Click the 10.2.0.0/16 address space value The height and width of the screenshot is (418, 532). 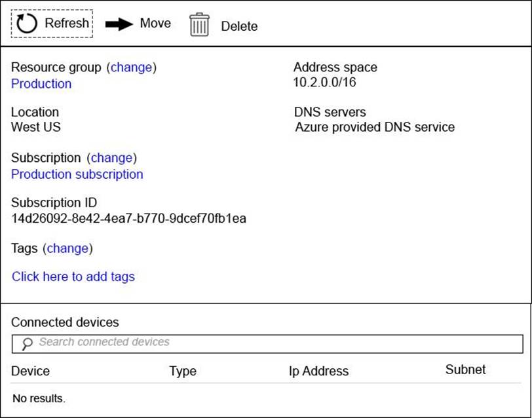click(324, 83)
